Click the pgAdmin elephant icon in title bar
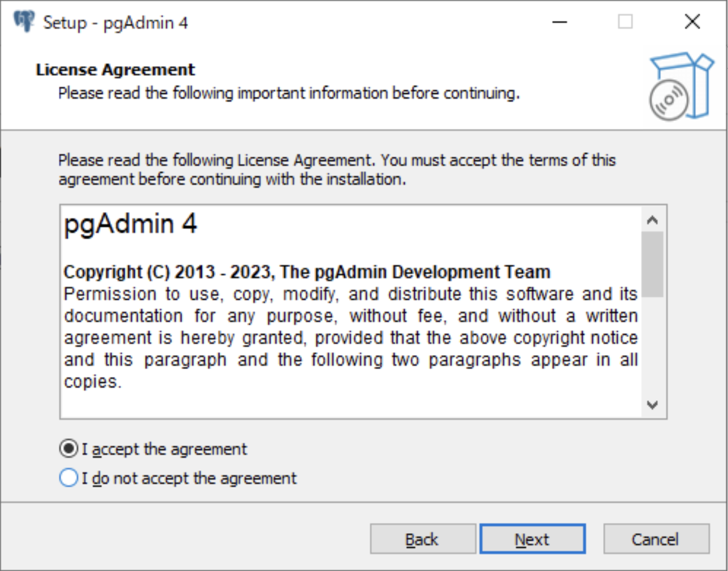 [24, 21]
